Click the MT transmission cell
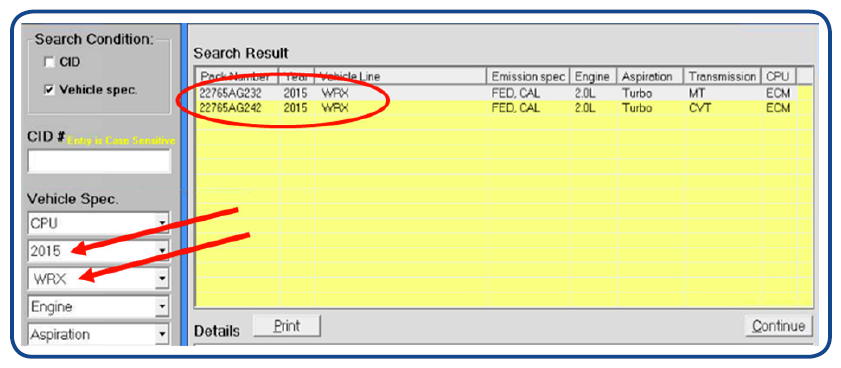841x368 pixels. point(723,93)
